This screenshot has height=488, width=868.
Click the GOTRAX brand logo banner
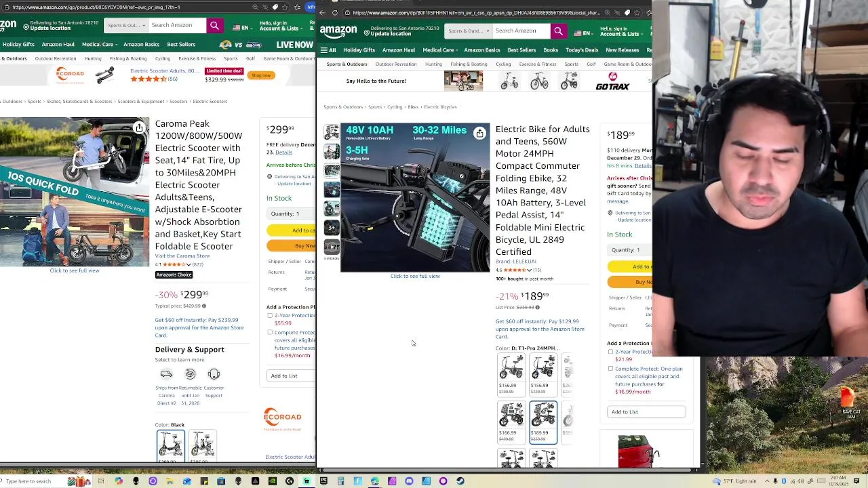[x=612, y=81]
